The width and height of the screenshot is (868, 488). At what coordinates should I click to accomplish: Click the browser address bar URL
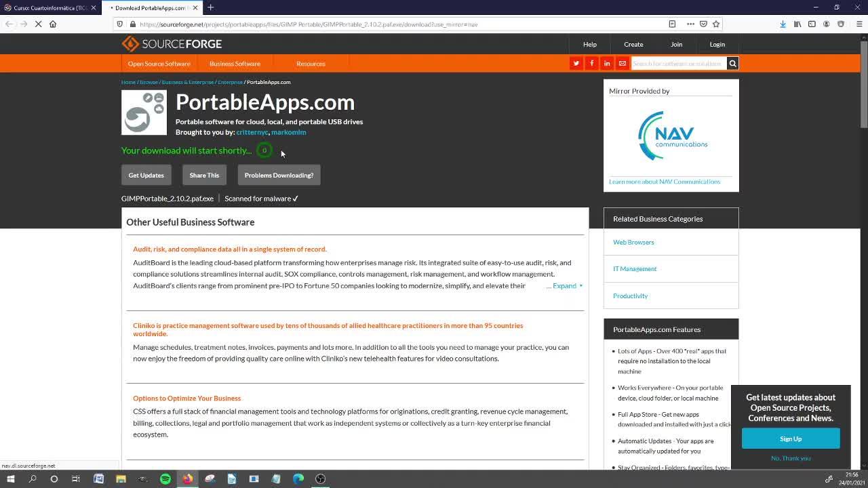click(x=309, y=24)
